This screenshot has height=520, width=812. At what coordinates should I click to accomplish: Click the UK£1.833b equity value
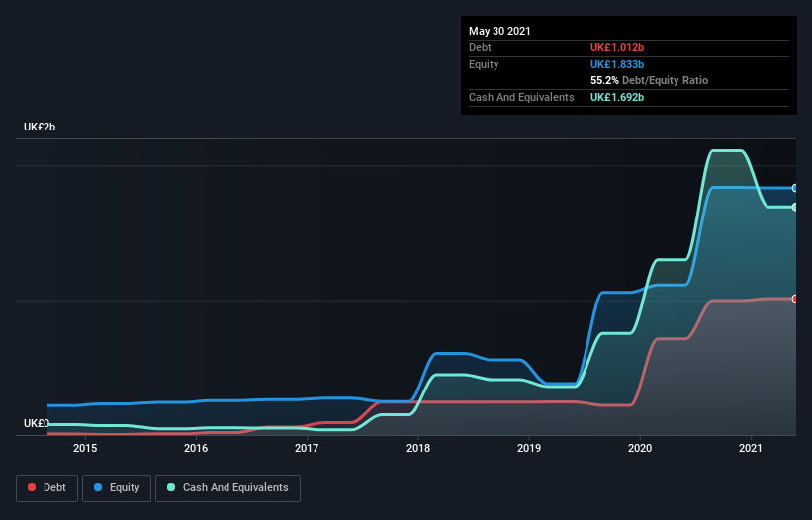click(617, 64)
